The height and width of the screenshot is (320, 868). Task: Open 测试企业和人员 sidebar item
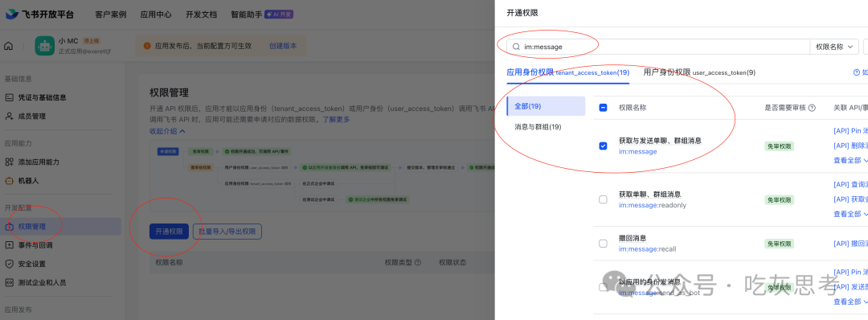pos(42,282)
